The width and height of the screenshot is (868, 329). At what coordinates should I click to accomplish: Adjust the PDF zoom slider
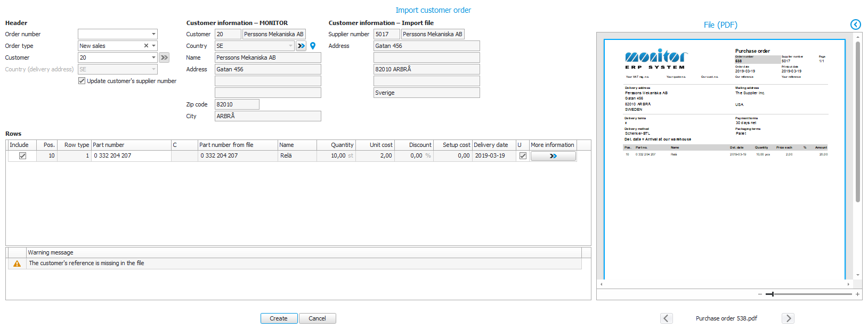click(x=773, y=294)
